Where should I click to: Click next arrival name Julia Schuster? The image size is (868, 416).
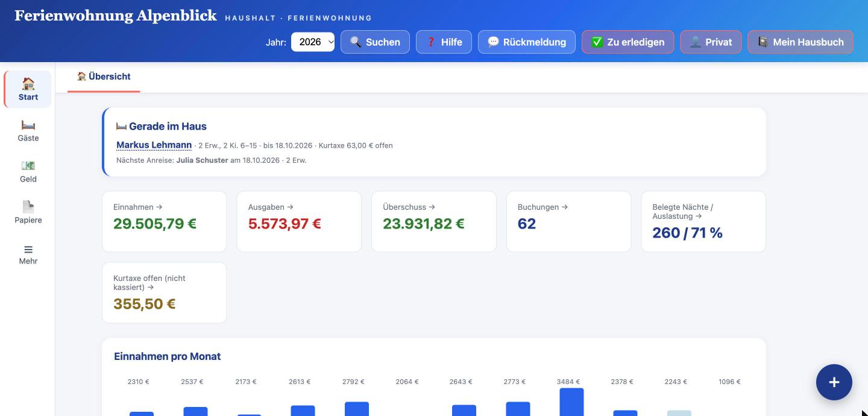202,160
